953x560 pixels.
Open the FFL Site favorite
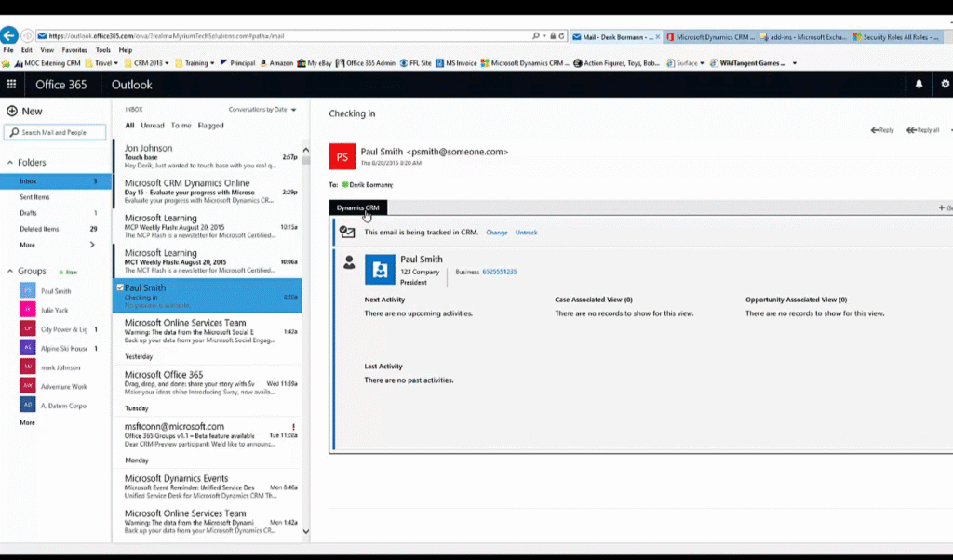[x=415, y=63]
